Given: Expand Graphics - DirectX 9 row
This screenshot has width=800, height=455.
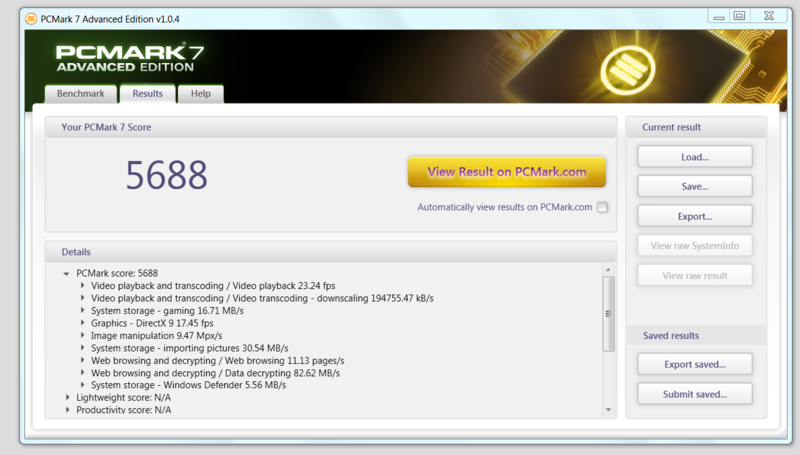Looking at the screenshot, I should click(x=82, y=323).
